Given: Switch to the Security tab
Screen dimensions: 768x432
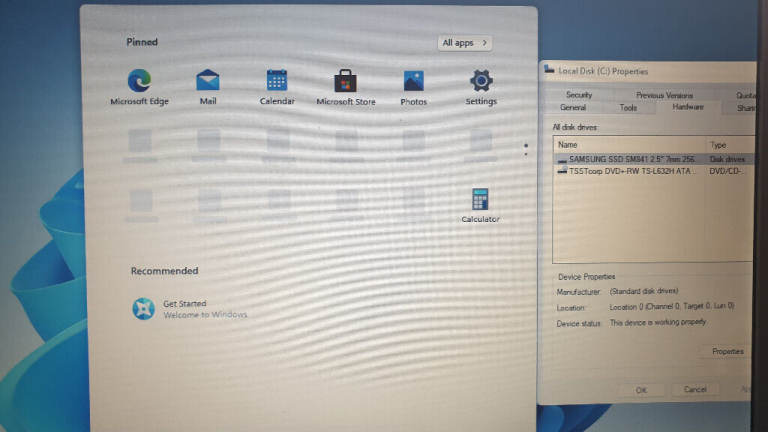Looking at the screenshot, I should pos(579,95).
